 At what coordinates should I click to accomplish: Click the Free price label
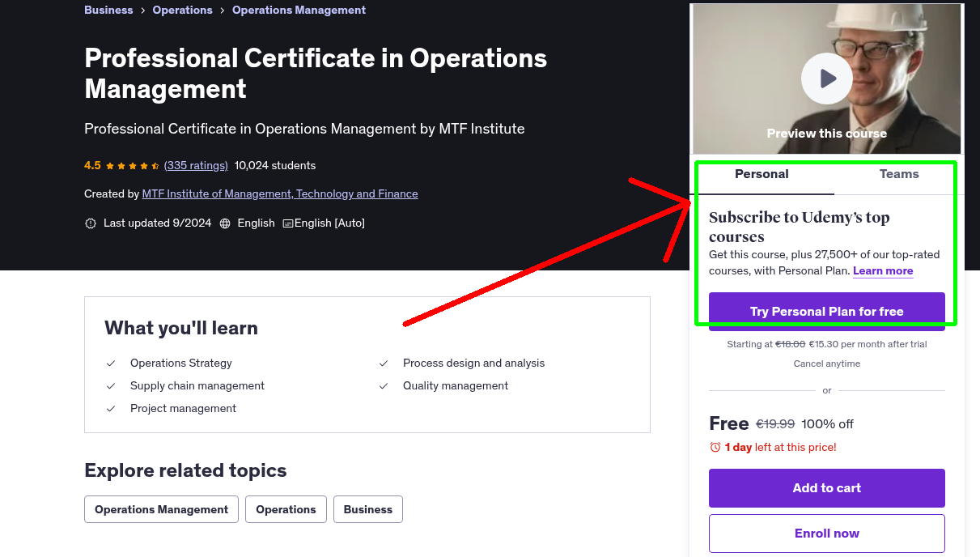pos(729,423)
